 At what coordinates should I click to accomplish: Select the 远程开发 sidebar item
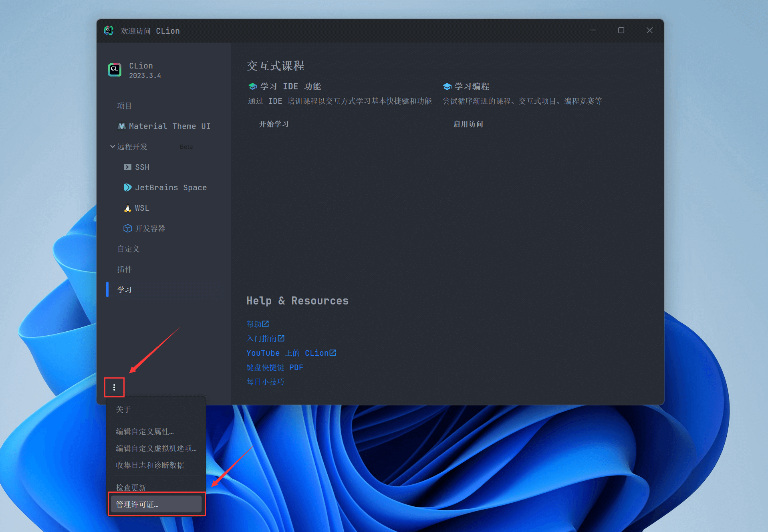point(132,147)
